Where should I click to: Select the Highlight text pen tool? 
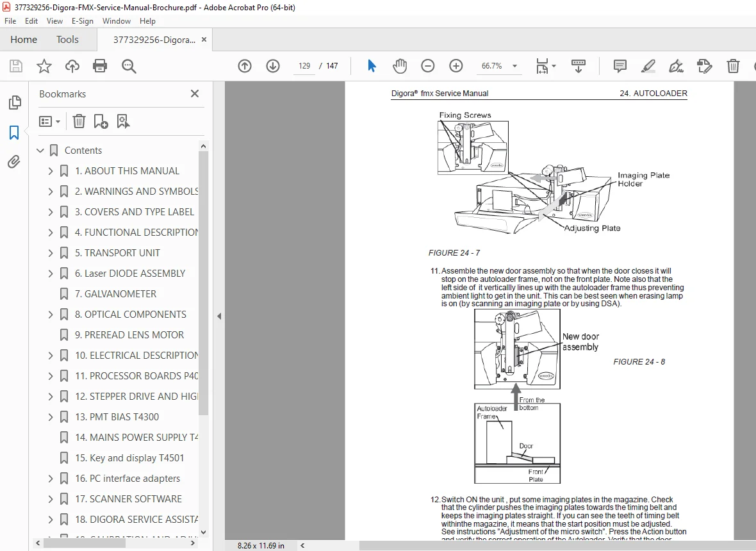tap(648, 66)
